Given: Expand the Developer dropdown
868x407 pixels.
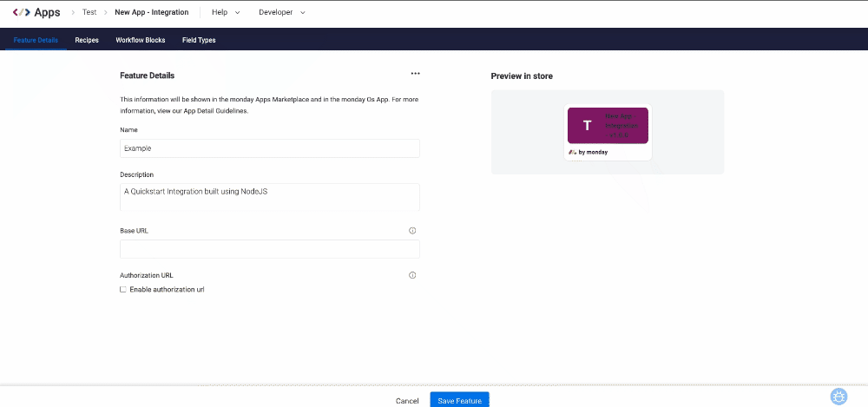Looking at the screenshot, I should click(282, 12).
